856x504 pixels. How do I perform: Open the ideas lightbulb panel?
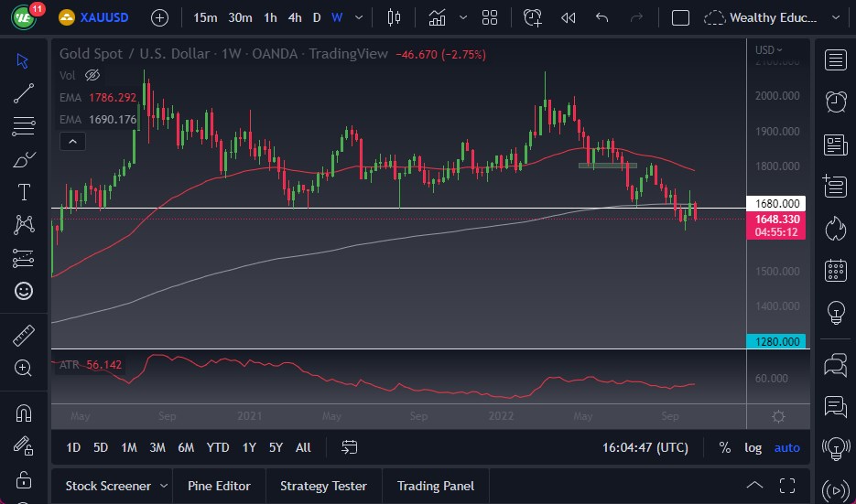click(x=835, y=312)
